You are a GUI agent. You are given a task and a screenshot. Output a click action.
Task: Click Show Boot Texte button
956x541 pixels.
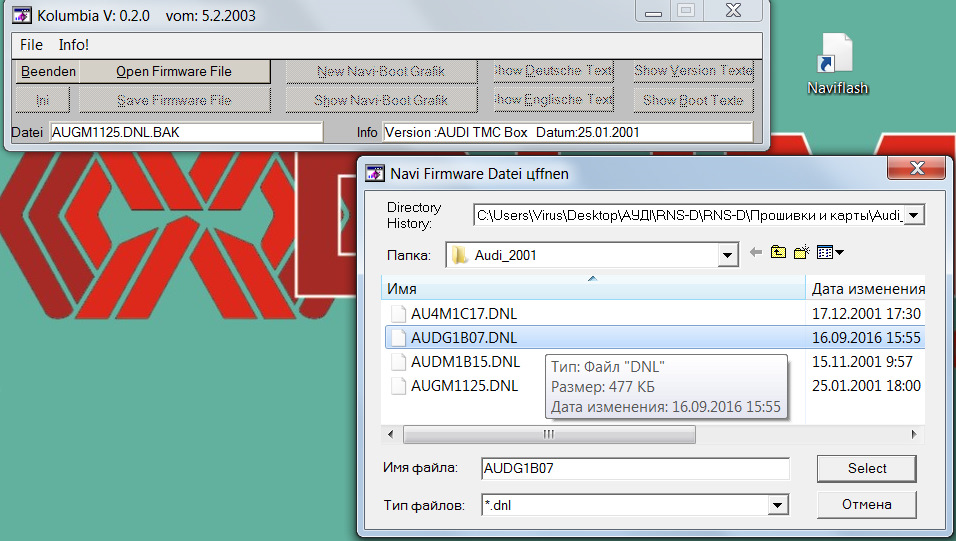pyautogui.click(x=694, y=100)
